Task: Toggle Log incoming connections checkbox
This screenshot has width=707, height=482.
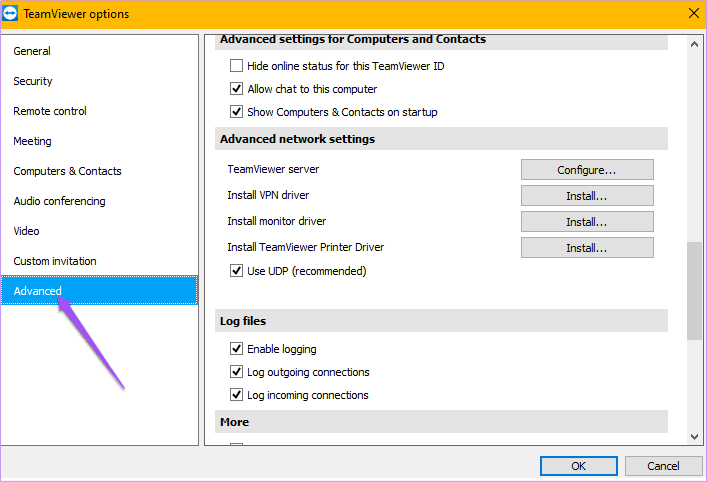Action: point(236,395)
